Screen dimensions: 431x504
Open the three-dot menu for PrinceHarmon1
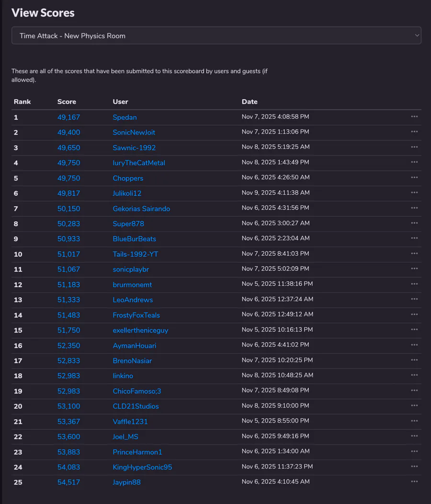pyautogui.click(x=414, y=452)
